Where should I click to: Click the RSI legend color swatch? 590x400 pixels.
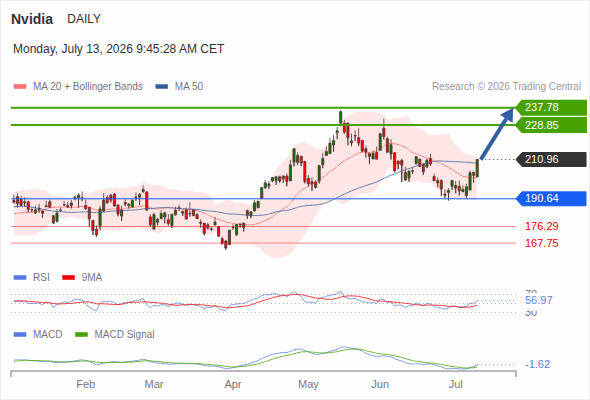tap(20, 278)
